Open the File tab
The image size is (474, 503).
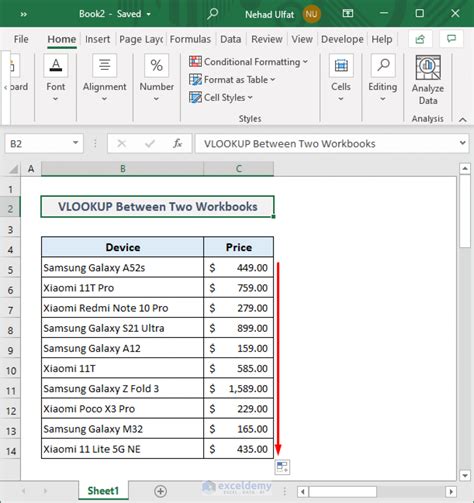[21, 39]
